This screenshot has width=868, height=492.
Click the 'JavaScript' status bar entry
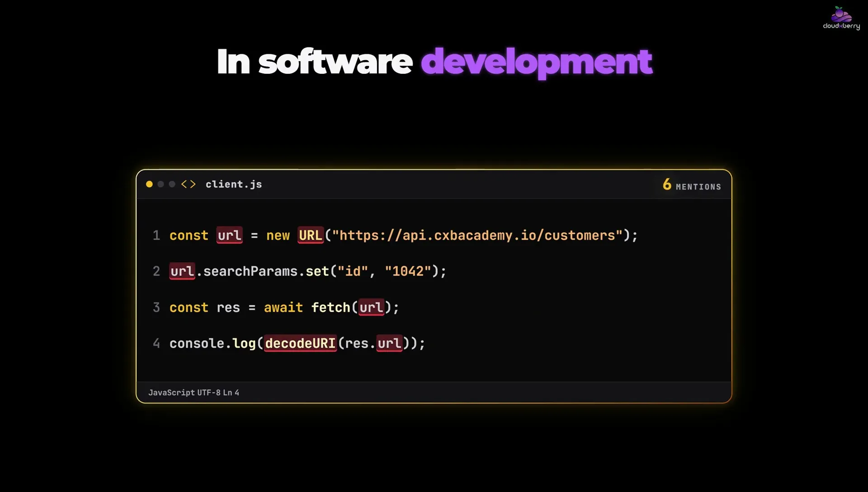tap(171, 393)
